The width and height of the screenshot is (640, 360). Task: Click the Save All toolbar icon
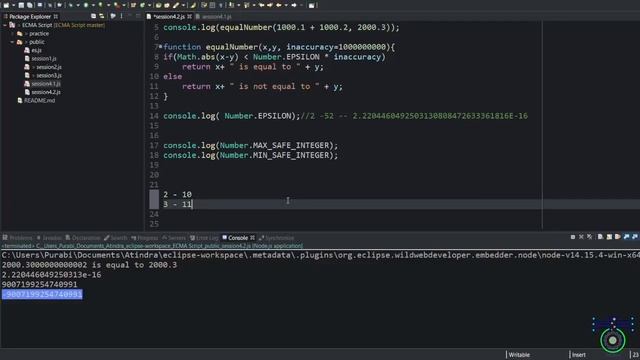(30, 5)
